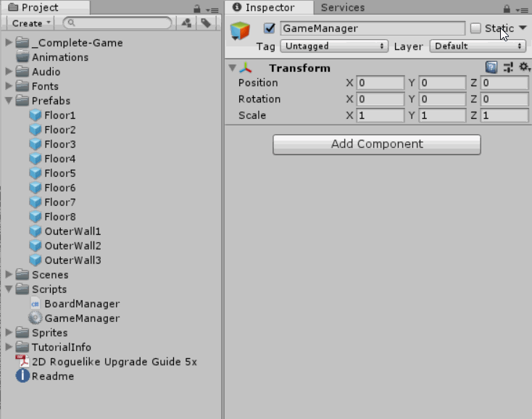Viewport: 532px width, 419px height.
Task: Open the Layer dropdown showing Default
Action: pyautogui.click(x=478, y=46)
